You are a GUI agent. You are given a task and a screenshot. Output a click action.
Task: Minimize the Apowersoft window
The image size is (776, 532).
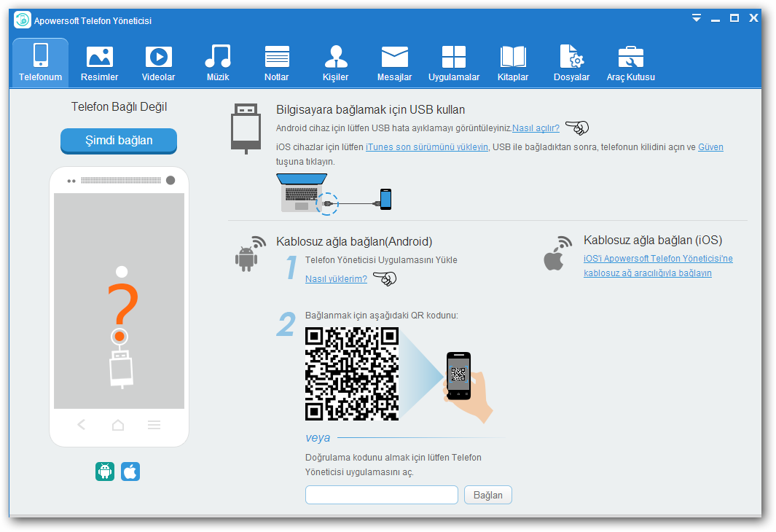pyautogui.click(x=715, y=20)
